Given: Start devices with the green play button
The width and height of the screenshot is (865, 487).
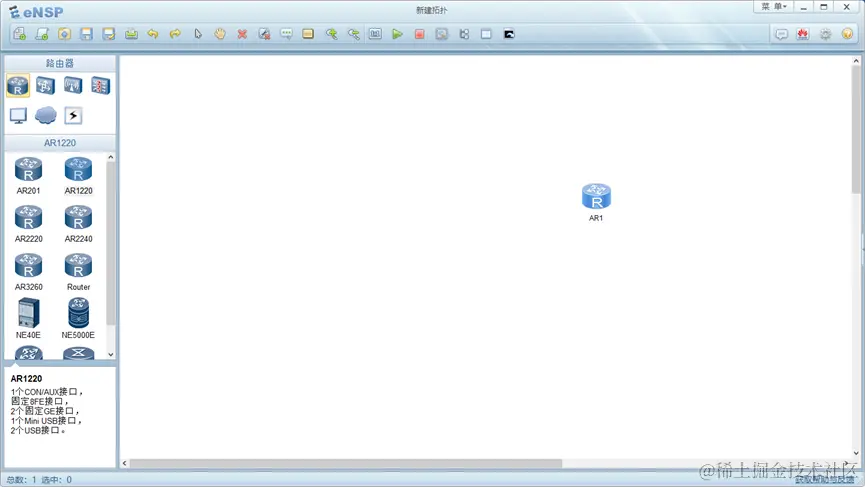Looking at the screenshot, I should coord(397,34).
